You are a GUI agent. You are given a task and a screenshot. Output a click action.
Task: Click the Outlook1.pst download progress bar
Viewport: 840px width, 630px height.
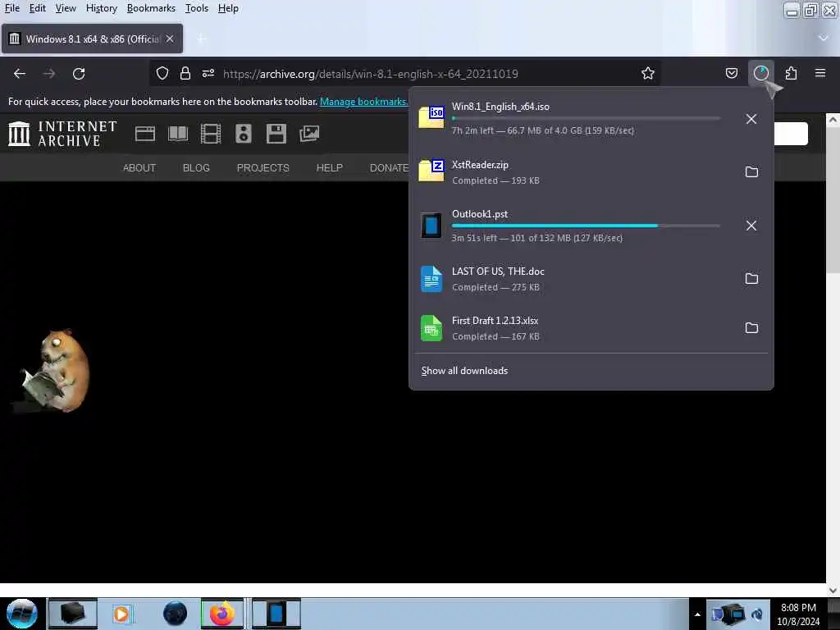(586, 226)
